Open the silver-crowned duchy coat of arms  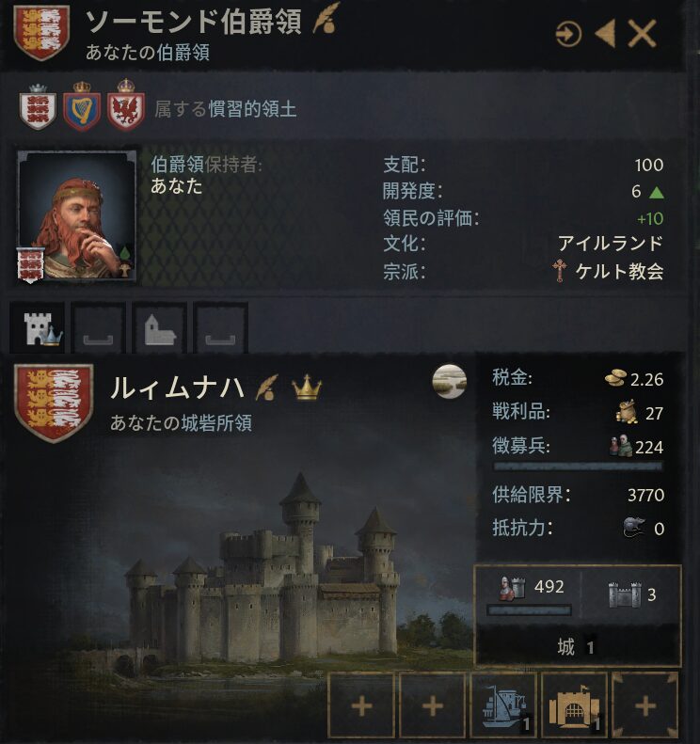click(38, 107)
